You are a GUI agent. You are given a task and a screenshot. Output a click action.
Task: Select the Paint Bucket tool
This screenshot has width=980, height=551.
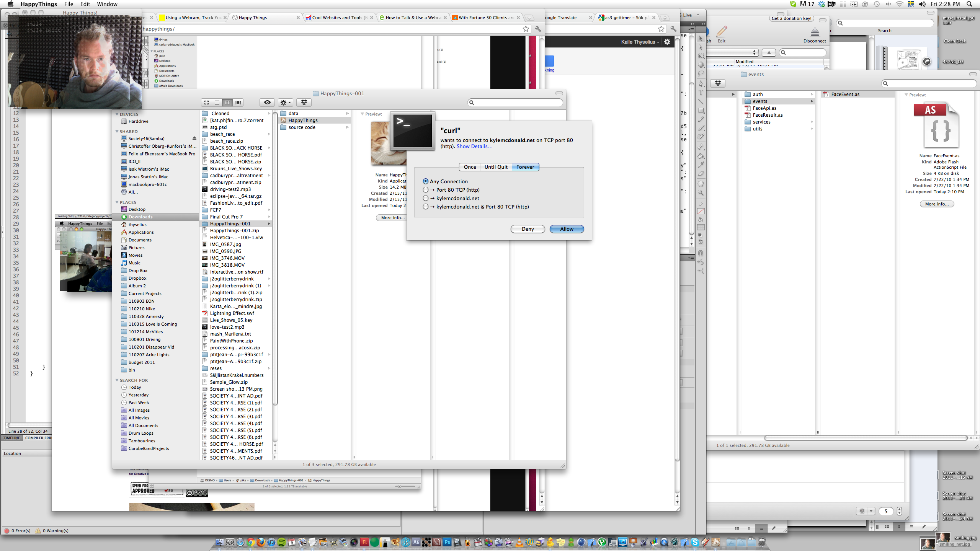(x=701, y=156)
